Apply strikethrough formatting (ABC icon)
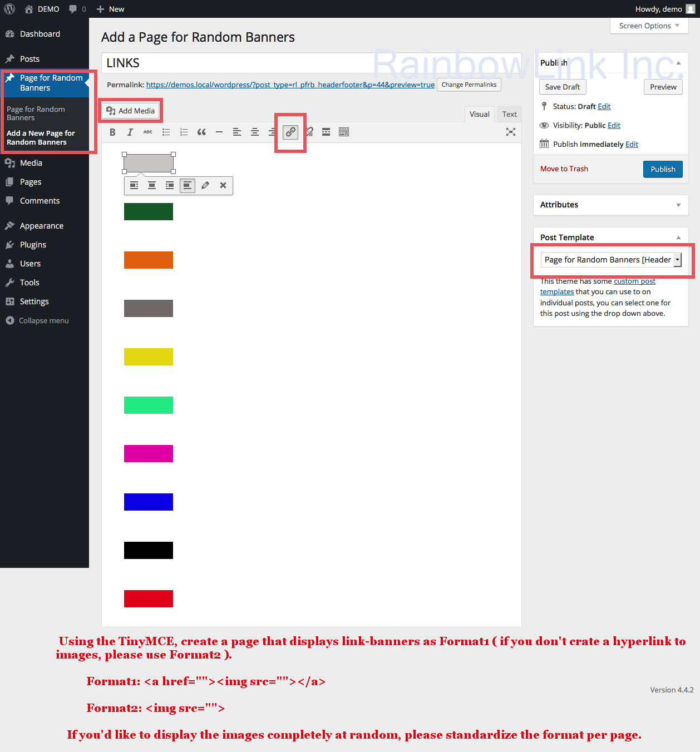Image resolution: width=700 pixels, height=752 pixels. pos(148,132)
